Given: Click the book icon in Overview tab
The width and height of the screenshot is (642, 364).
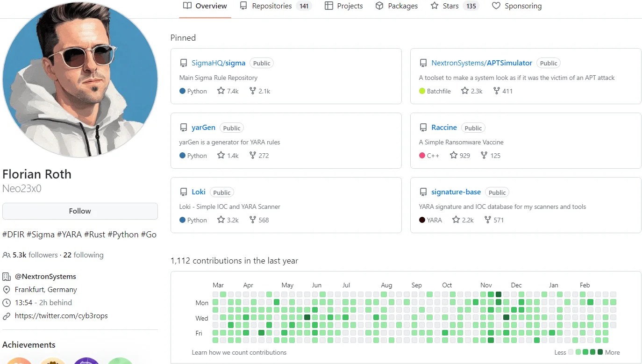Looking at the screenshot, I should [187, 6].
